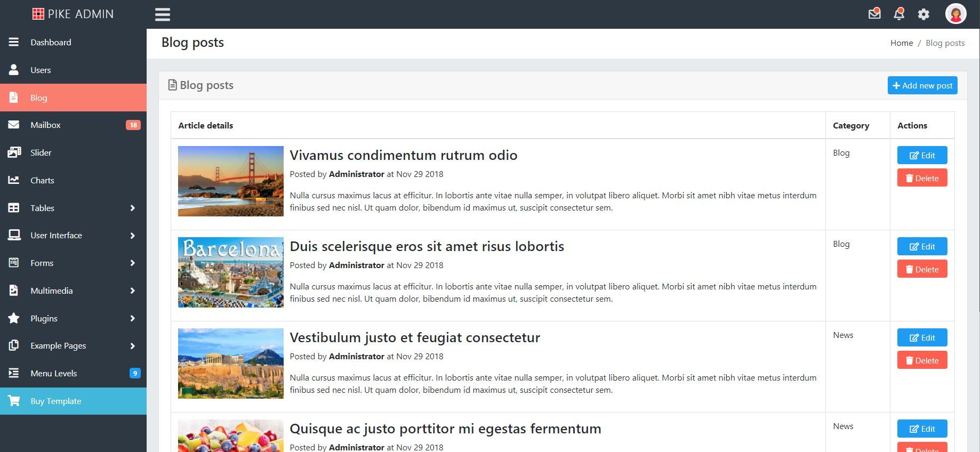Screen dimensions: 980x452
Task: Expand the Plugins submenu chevron
Action: click(x=133, y=318)
